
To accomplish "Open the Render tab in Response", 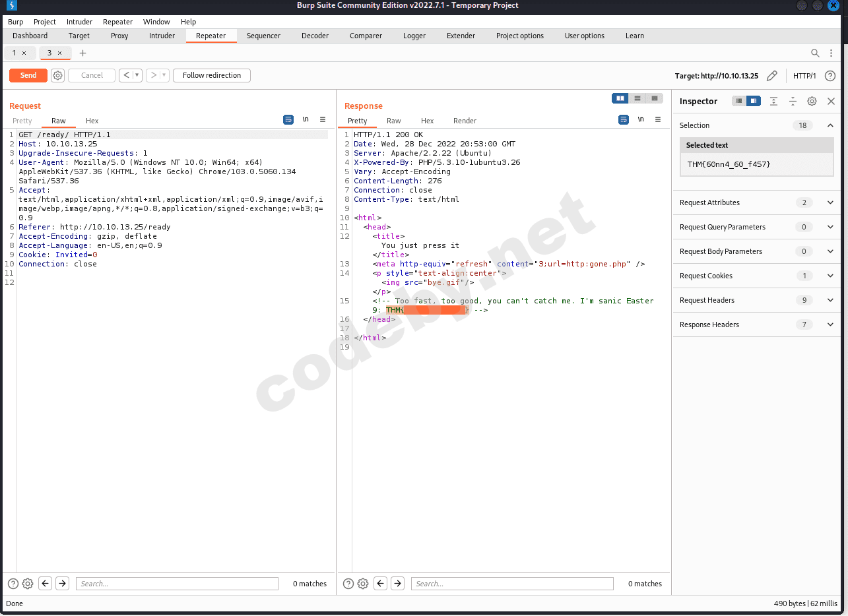I will coord(465,121).
